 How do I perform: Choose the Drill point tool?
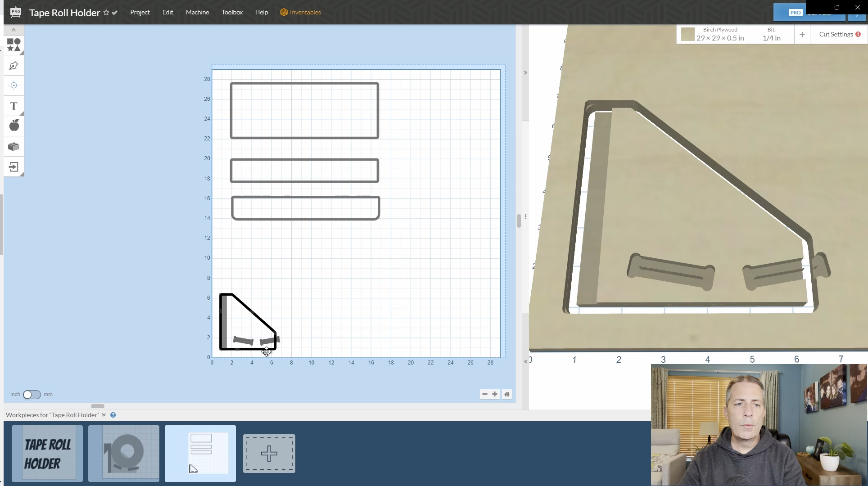click(14, 85)
